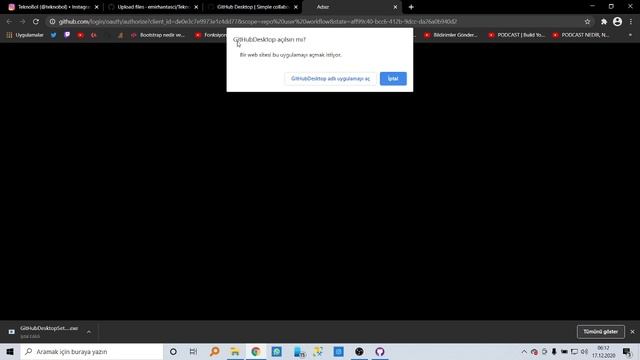This screenshot has height=360, width=640.
Task: Click the İptal button in dialog
Action: coord(393,78)
